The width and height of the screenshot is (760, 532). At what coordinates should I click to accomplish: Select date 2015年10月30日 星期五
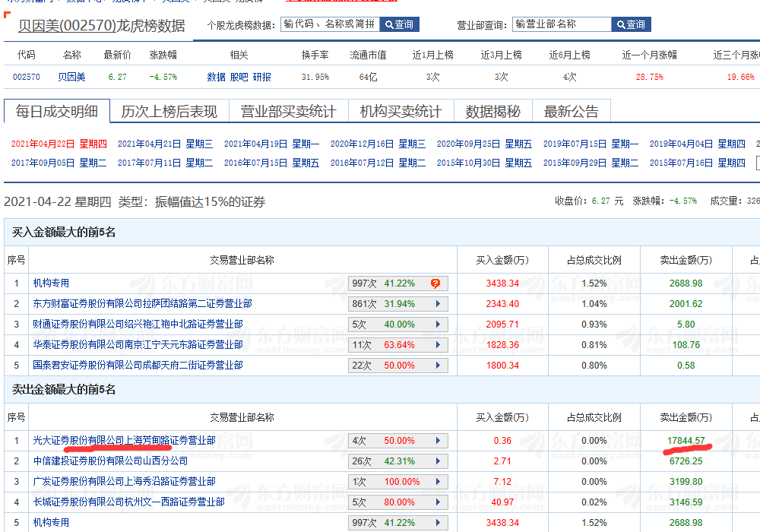pyautogui.click(x=484, y=163)
